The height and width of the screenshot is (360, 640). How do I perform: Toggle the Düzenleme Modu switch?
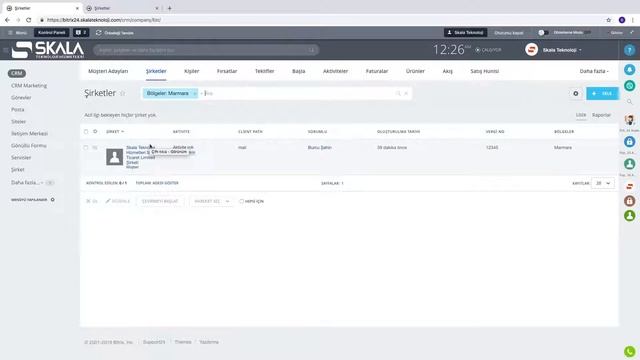click(542, 33)
